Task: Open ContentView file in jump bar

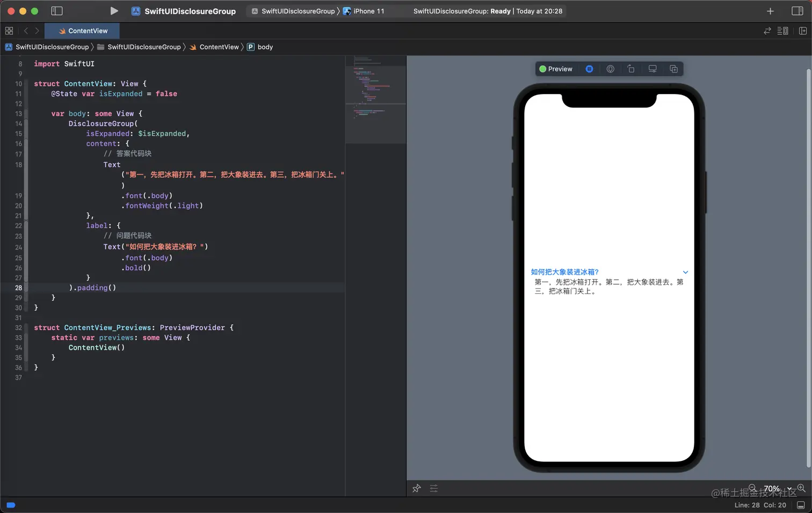Action: [x=214, y=47]
